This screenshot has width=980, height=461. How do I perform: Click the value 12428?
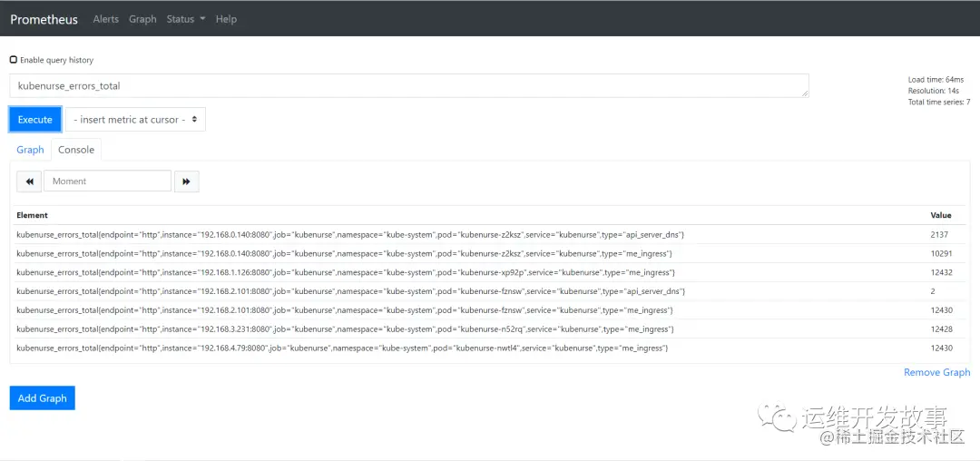[x=941, y=329]
